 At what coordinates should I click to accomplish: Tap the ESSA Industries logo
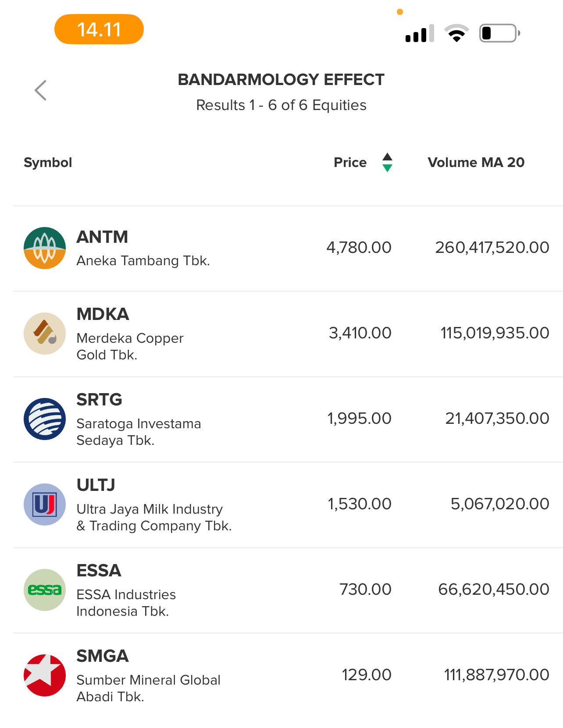click(45, 590)
